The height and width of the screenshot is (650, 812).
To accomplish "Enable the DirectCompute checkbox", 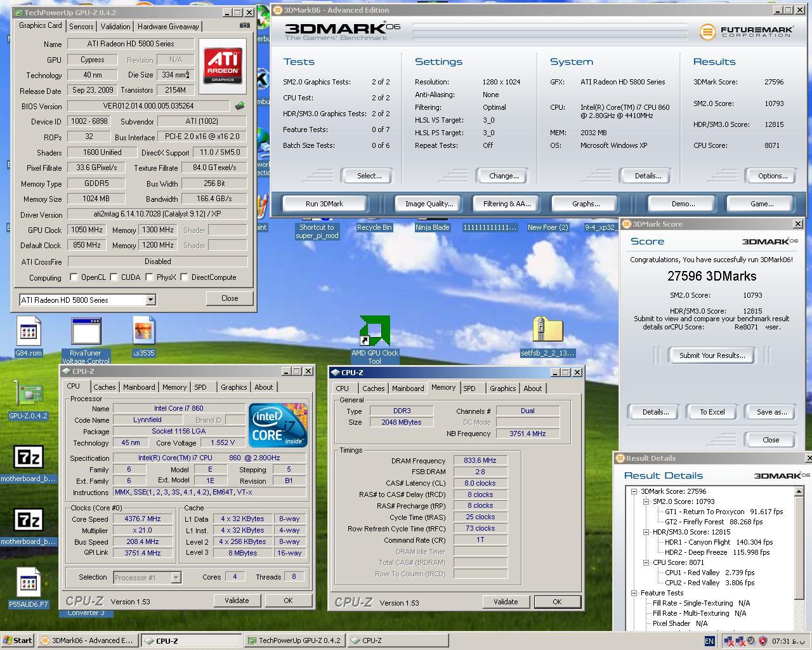I will click(x=184, y=277).
